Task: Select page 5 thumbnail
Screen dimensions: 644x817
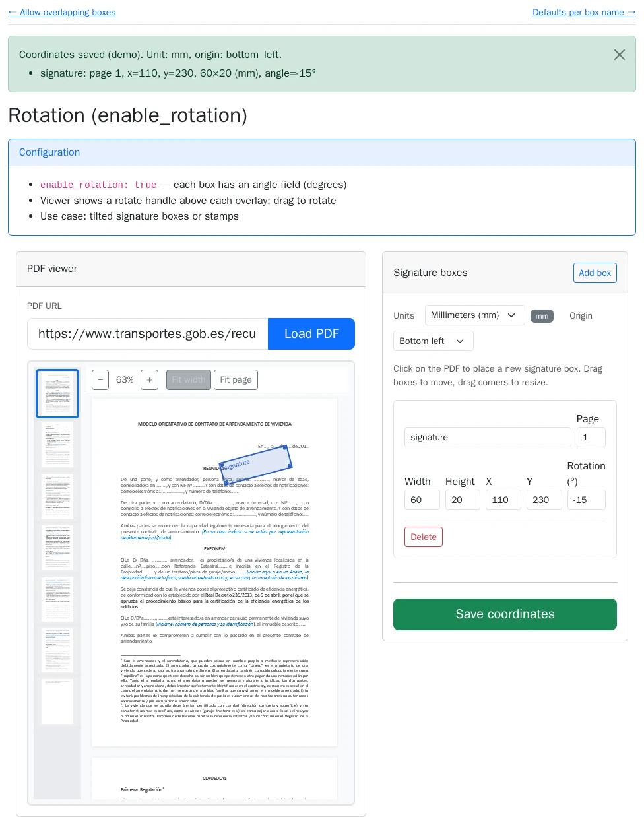Action: pyautogui.click(x=57, y=599)
